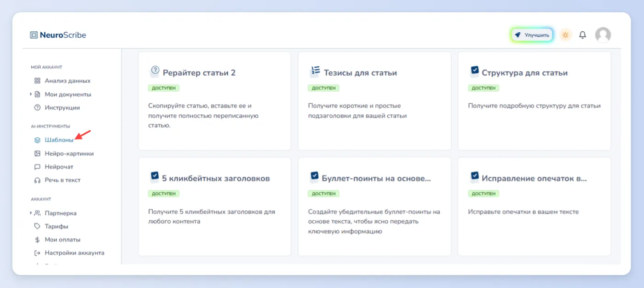Select Шаблоны layers icon in sidebar
Screen dimensions: 644x288
[x=38, y=140]
